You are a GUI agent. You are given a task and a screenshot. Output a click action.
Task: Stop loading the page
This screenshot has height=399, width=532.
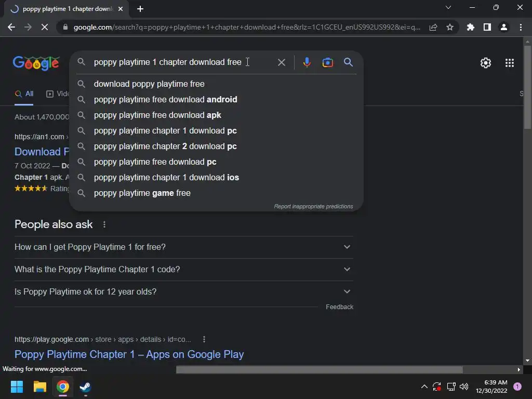tap(45, 27)
